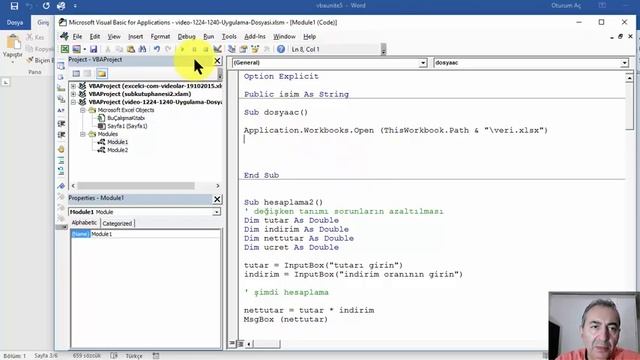Open Find with the binoculars icon

point(142,49)
